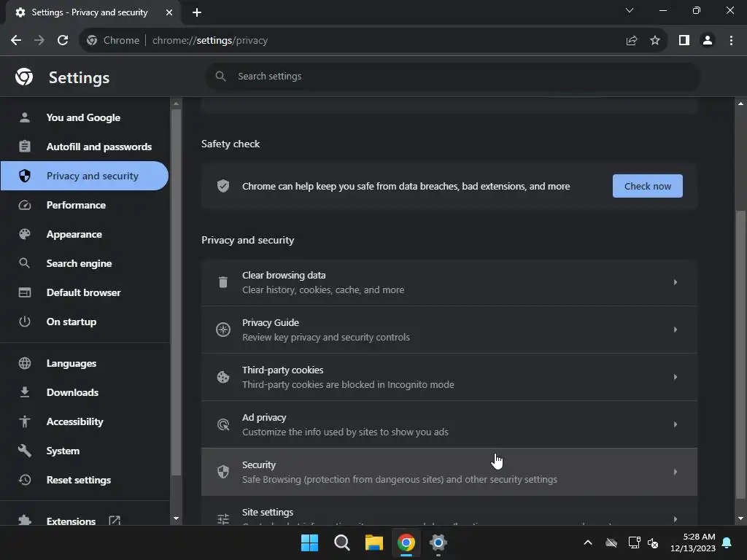Open Third-party cookies settings
Screen dimensions: 747x560
point(449,377)
